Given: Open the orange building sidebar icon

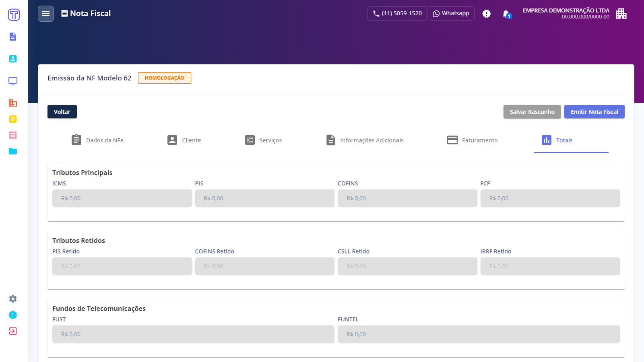Looking at the screenshot, I should pos(13,103).
